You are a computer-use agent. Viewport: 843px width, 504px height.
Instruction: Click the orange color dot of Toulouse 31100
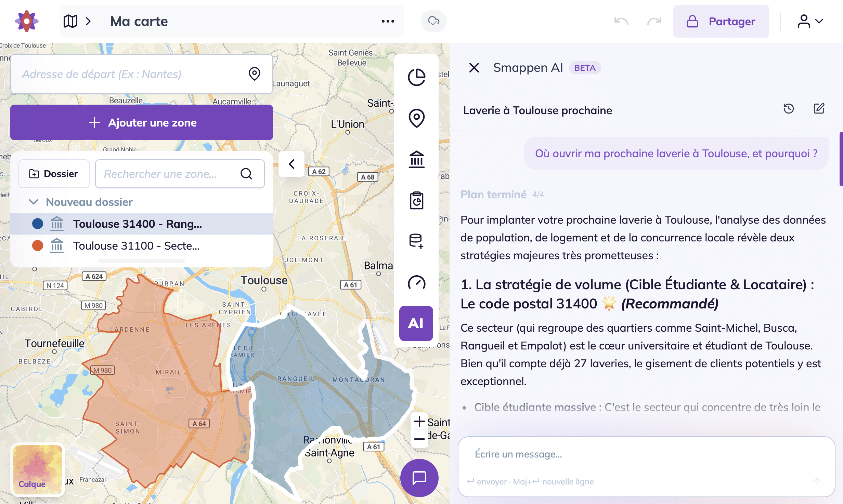point(38,246)
